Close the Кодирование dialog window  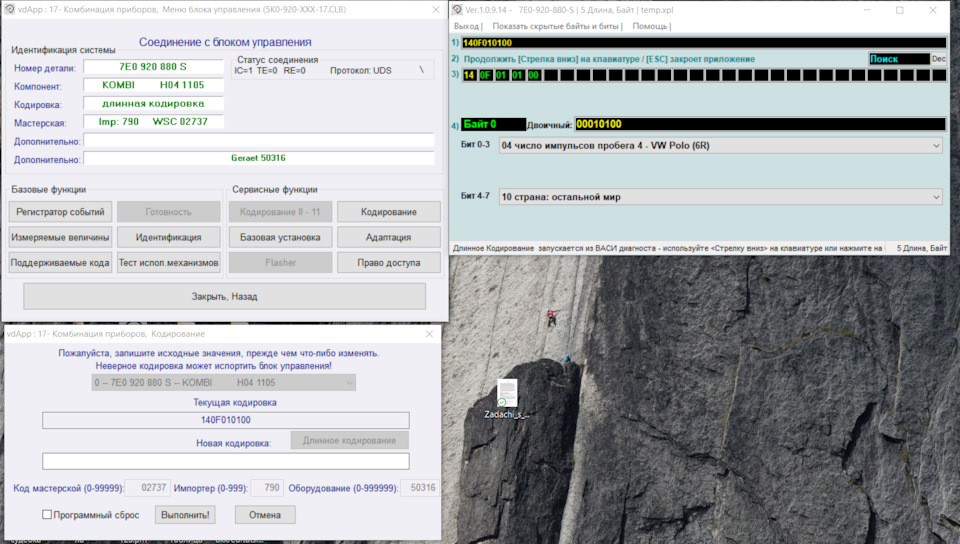click(x=429, y=334)
